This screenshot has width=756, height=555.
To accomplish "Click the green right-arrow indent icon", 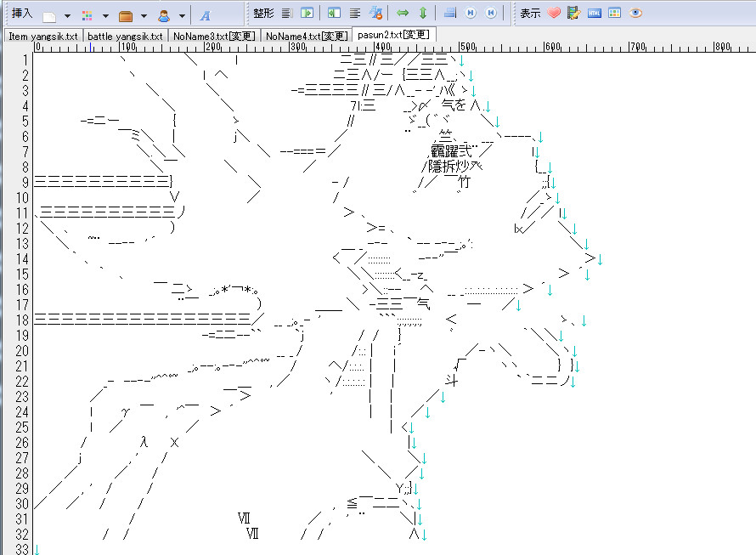I will [307, 14].
